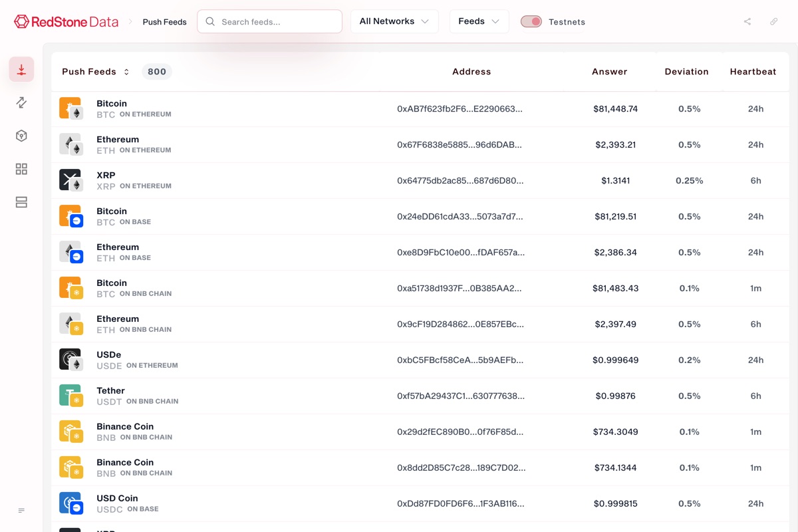The image size is (798, 532).
Task: Click the Search feeds input field
Action: click(269, 21)
